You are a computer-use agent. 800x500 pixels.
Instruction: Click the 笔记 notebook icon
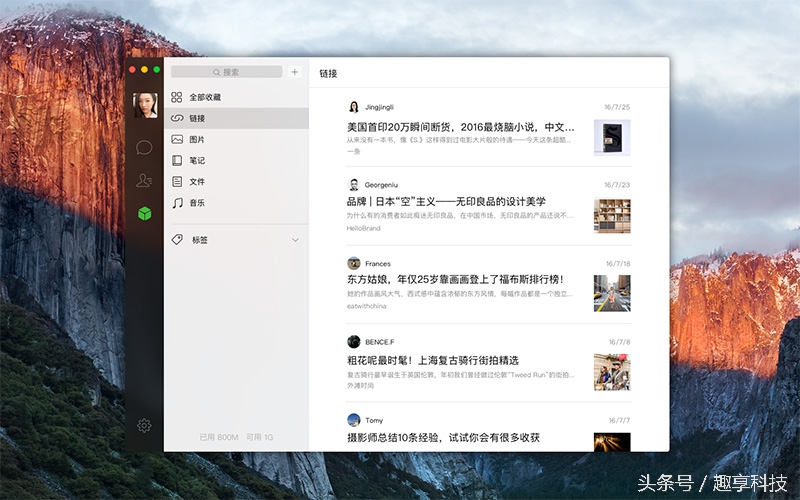point(177,161)
